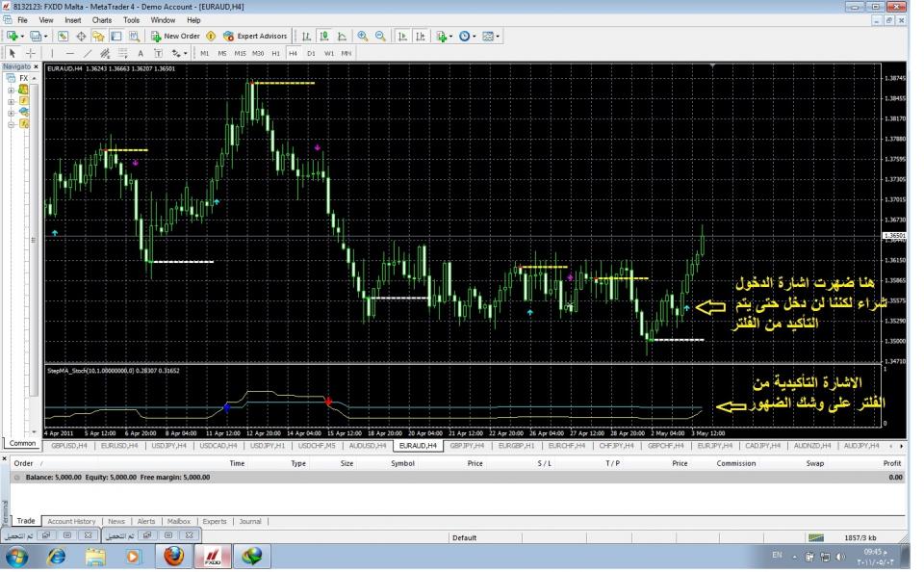Open the Arrows objects dropdown

(x=179, y=53)
